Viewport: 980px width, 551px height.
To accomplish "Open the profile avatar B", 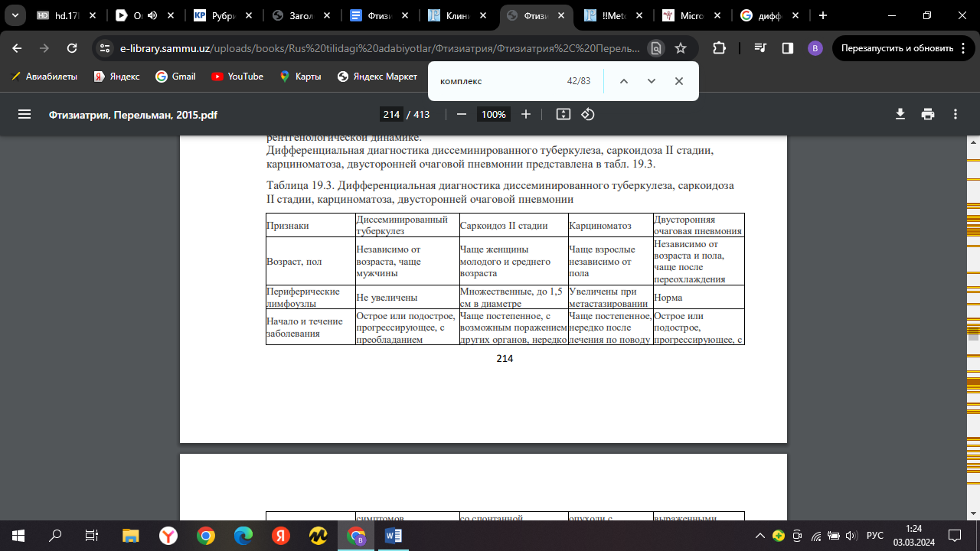I will coord(815,48).
